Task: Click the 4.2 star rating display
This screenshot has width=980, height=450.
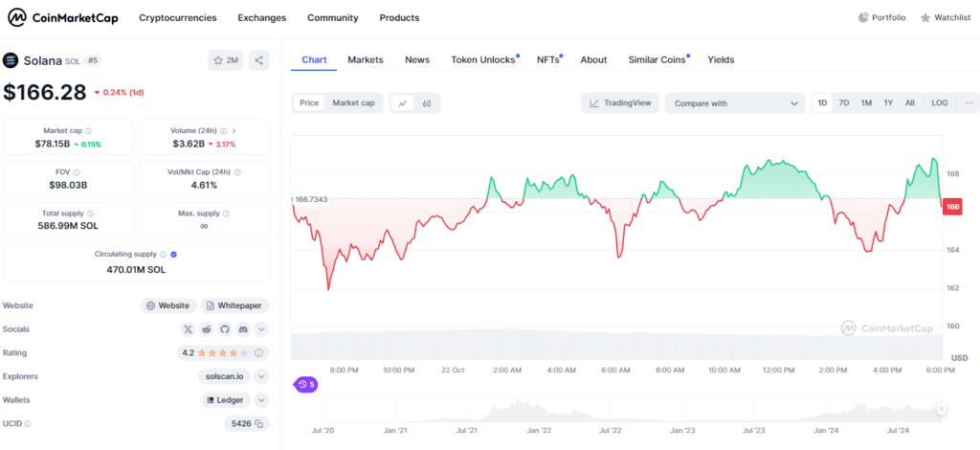Action: coord(223,353)
